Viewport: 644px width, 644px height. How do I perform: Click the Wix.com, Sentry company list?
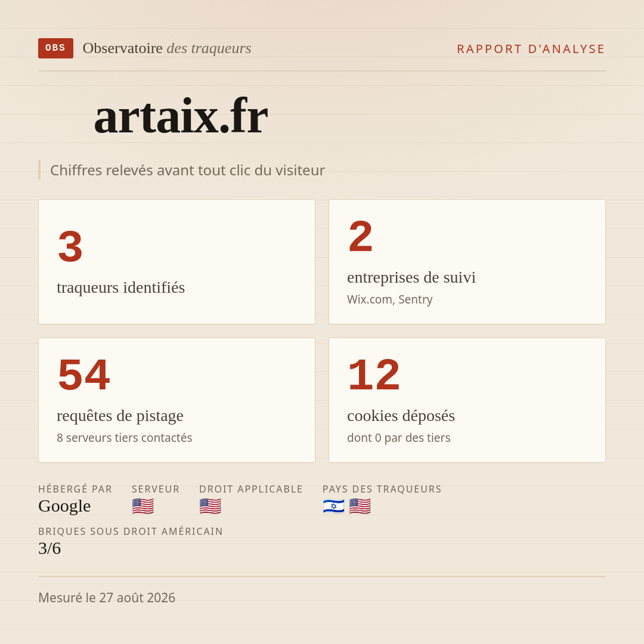click(x=390, y=299)
